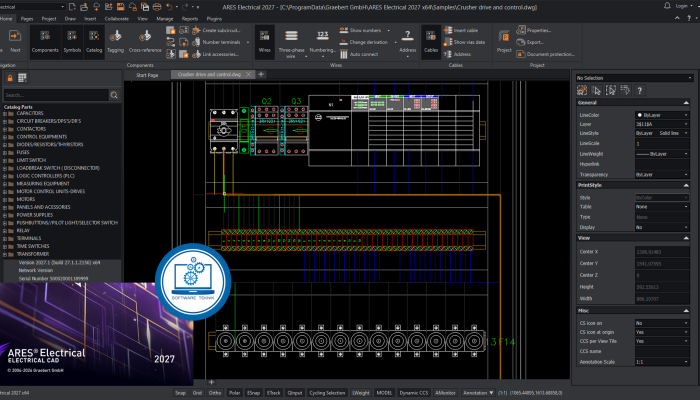Click the catalog Search input field

(x=56, y=95)
